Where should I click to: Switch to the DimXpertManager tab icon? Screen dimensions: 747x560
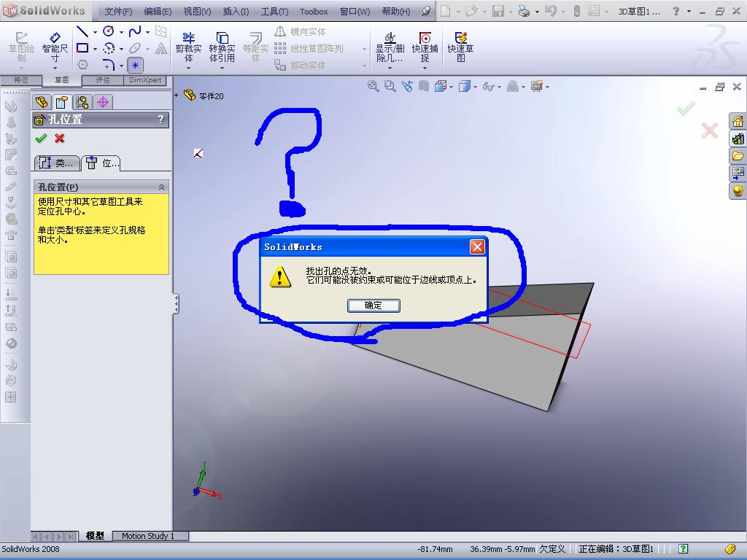(x=103, y=102)
